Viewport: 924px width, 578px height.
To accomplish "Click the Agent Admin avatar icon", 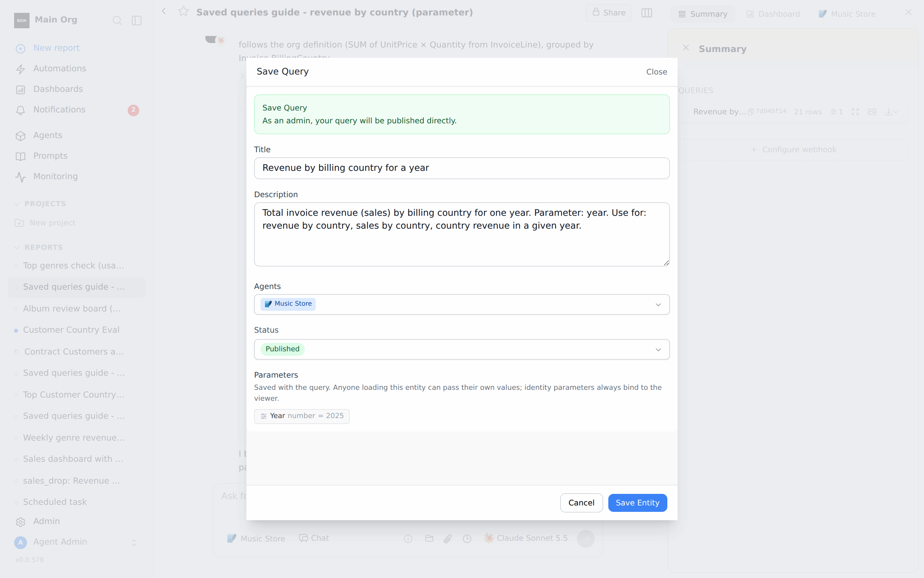I will coord(21,542).
